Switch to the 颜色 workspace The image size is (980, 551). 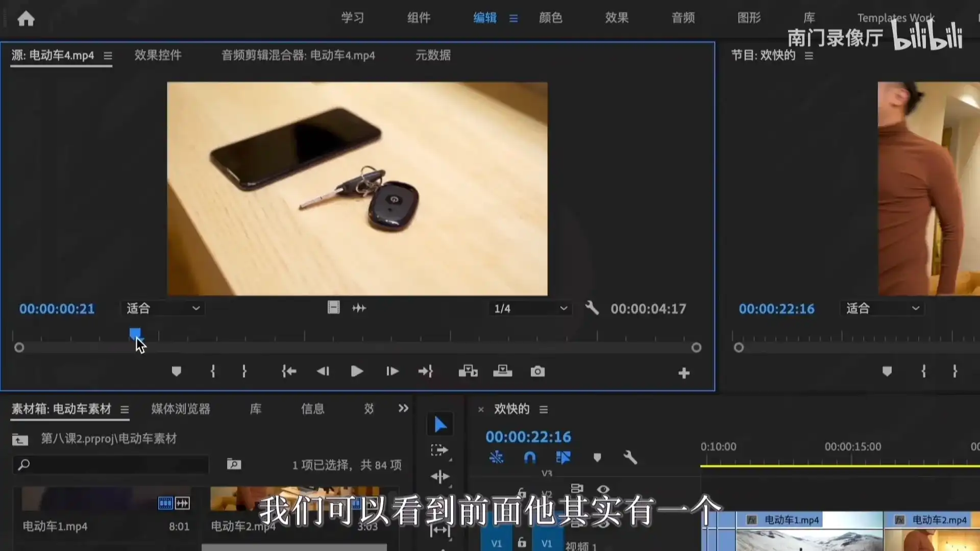550,18
